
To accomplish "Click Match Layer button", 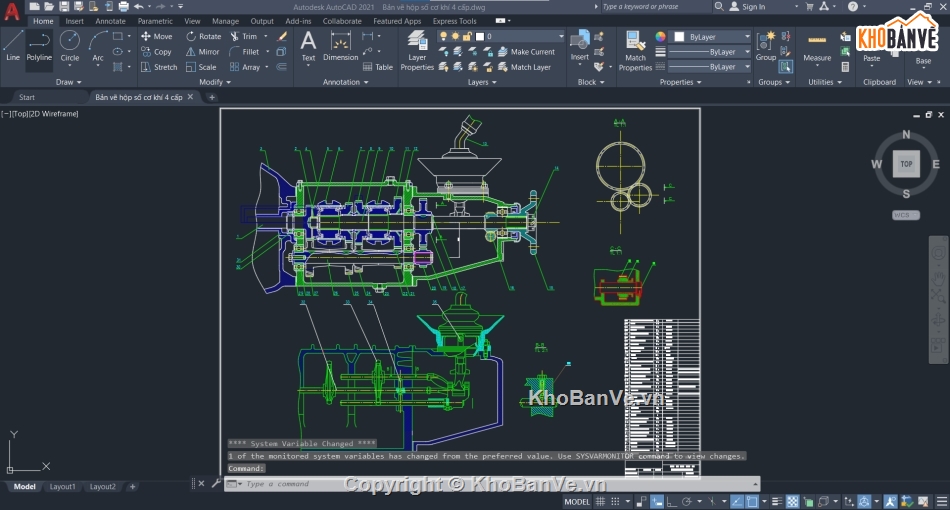I will click(x=525, y=67).
